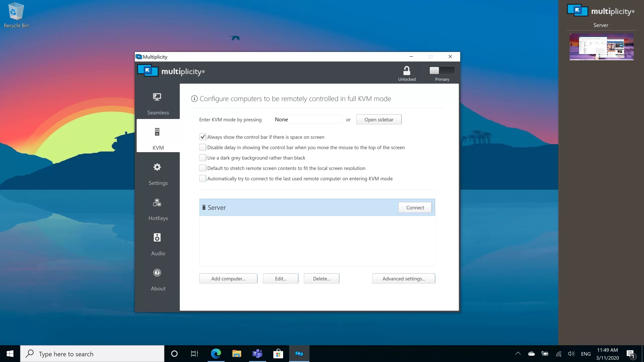Uncheck Always show the control bar
The height and width of the screenshot is (362, 644).
(x=203, y=137)
